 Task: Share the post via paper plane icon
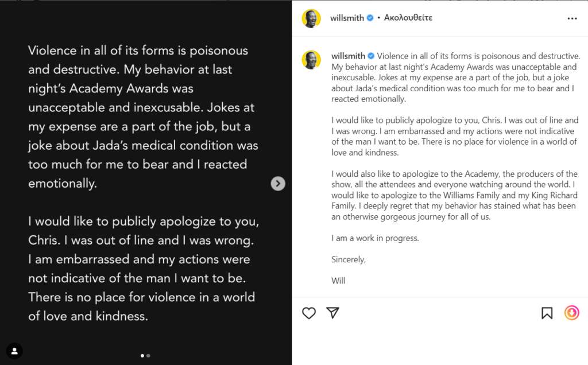click(332, 313)
